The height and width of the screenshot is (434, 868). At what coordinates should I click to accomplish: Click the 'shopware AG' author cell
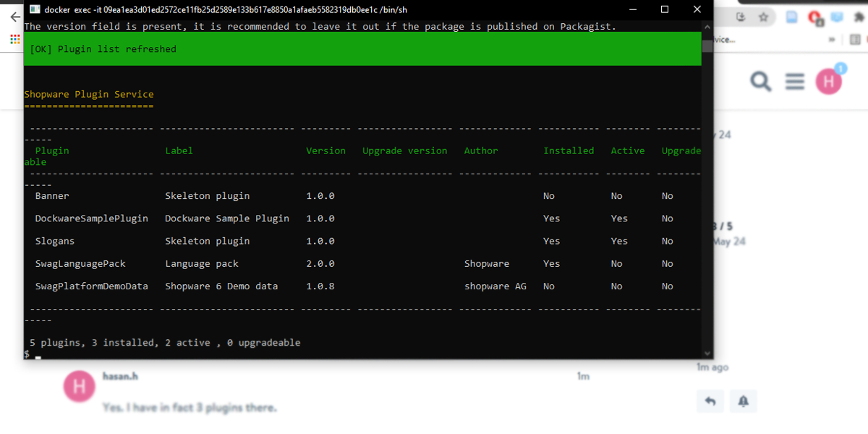495,286
